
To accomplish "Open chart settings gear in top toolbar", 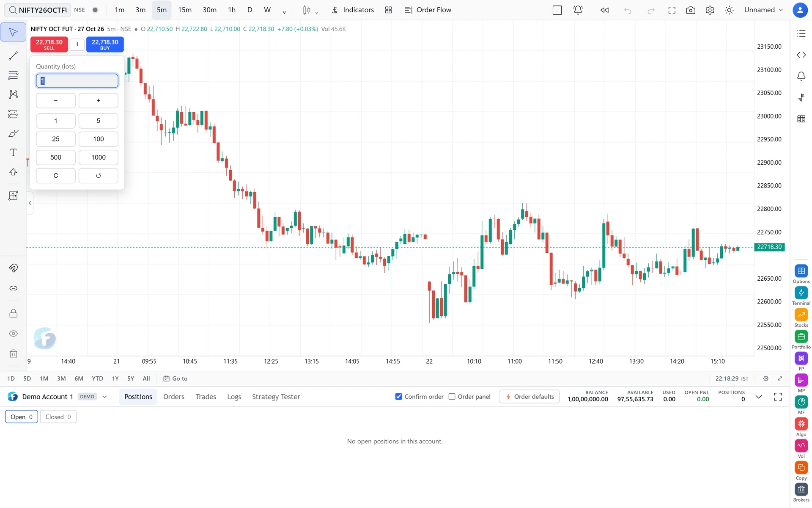I will [710, 10].
